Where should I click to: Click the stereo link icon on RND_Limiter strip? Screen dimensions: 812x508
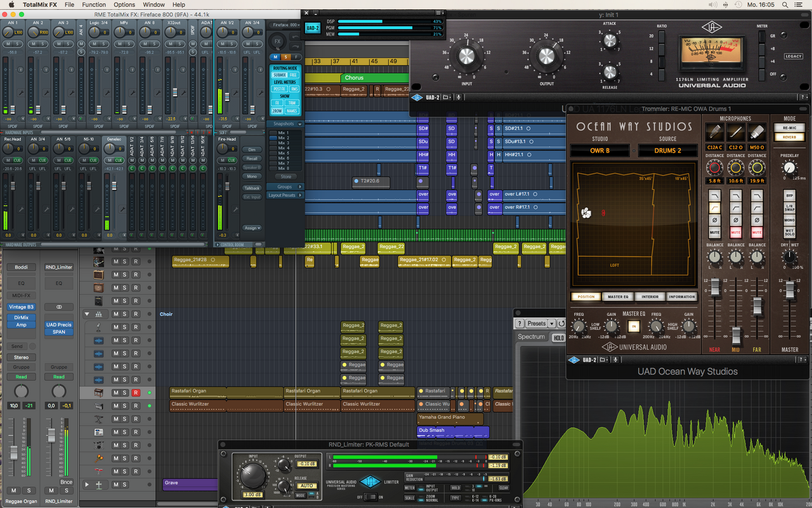pos(59,307)
